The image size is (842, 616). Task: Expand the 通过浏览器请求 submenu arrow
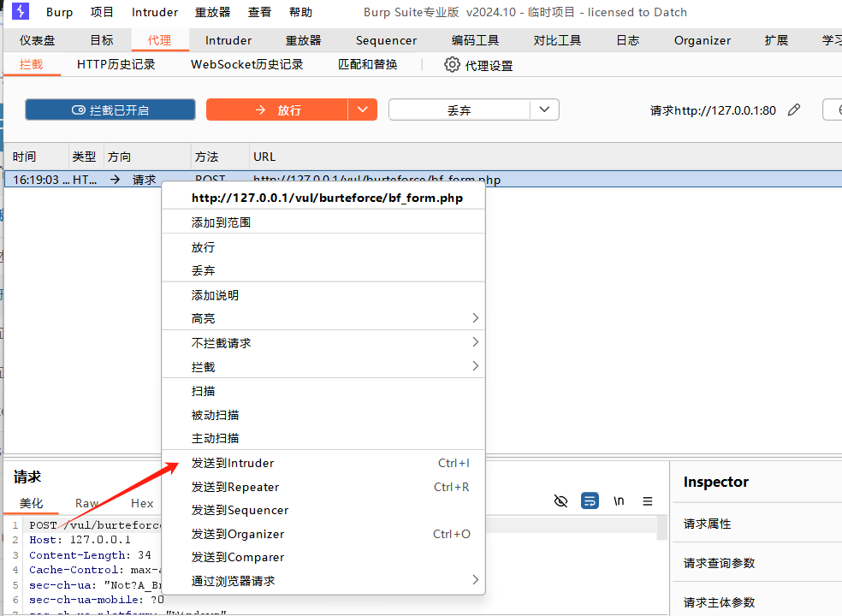(x=475, y=580)
